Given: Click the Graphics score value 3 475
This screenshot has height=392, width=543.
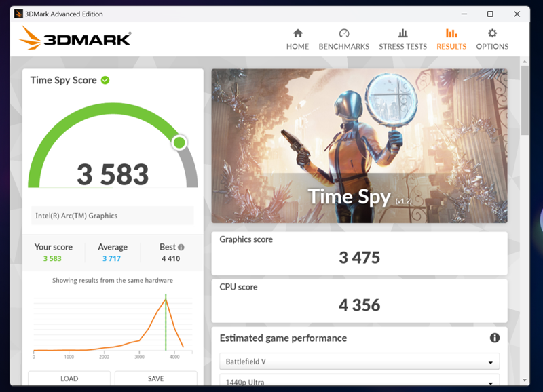Looking at the screenshot, I should tap(359, 258).
